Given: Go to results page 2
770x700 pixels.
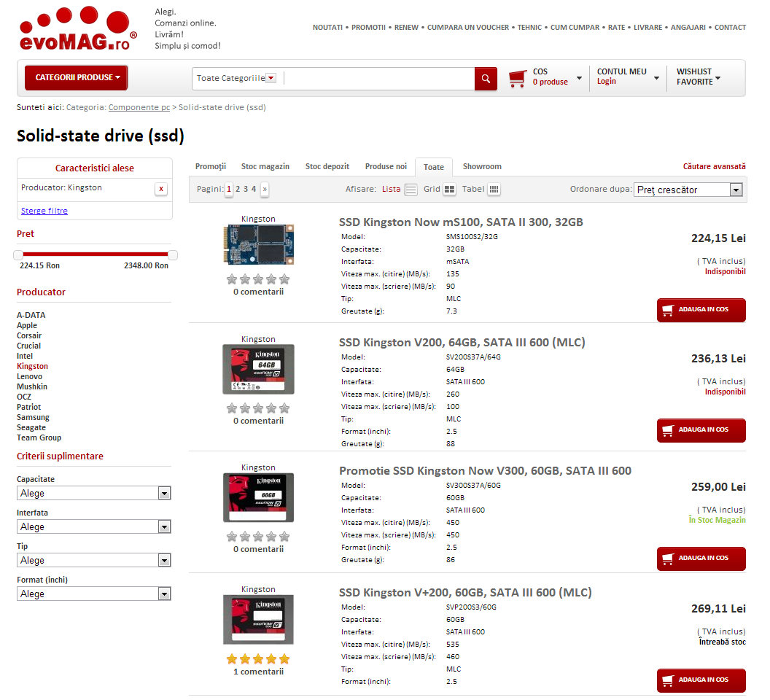Looking at the screenshot, I should [238, 189].
